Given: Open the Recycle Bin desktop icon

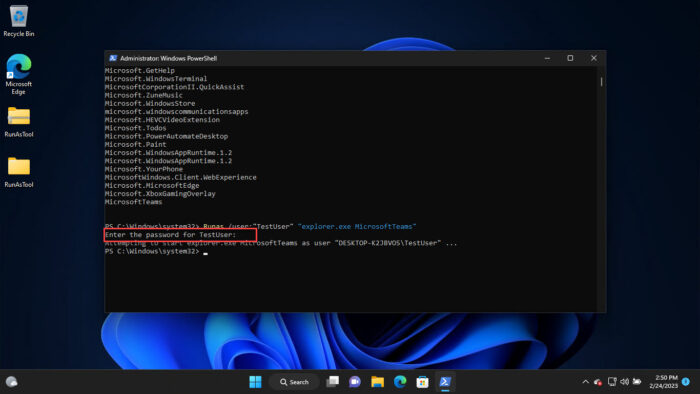Looking at the screenshot, I should [18, 21].
